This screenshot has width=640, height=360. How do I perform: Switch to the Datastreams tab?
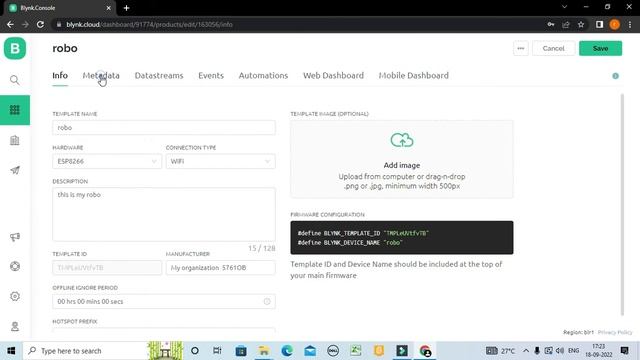159,76
